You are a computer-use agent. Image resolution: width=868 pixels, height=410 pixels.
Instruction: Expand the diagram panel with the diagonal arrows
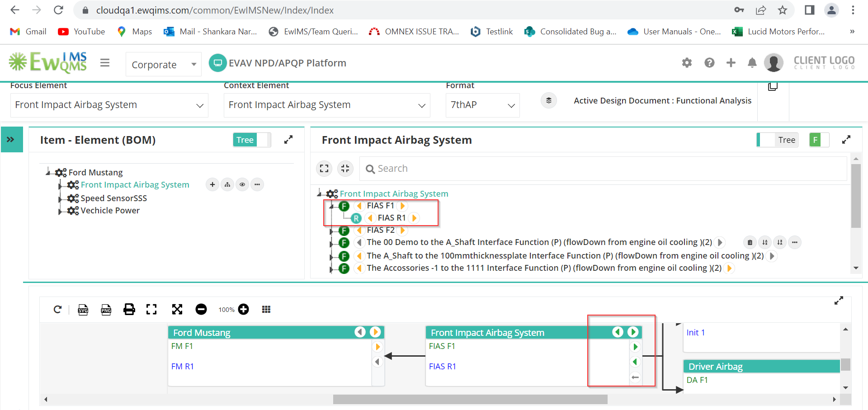click(839, 301)
